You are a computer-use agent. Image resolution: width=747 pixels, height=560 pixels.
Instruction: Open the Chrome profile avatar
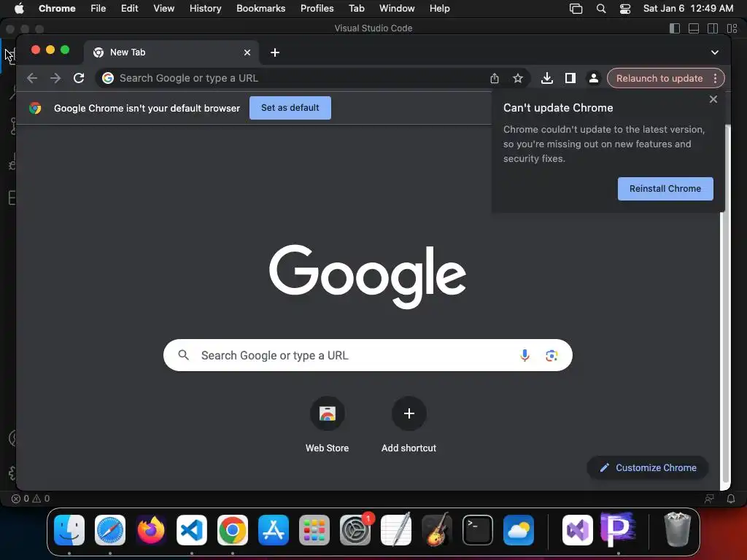594,78
